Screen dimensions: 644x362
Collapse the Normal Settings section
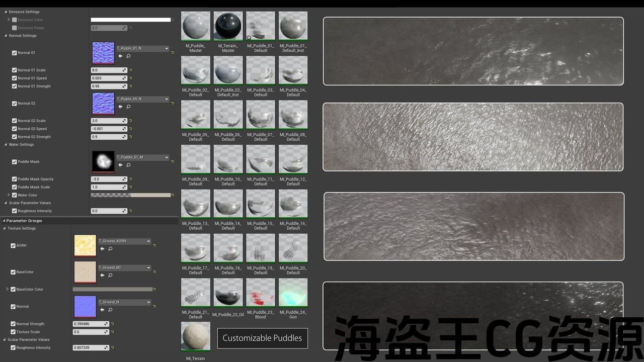[6, 36]
